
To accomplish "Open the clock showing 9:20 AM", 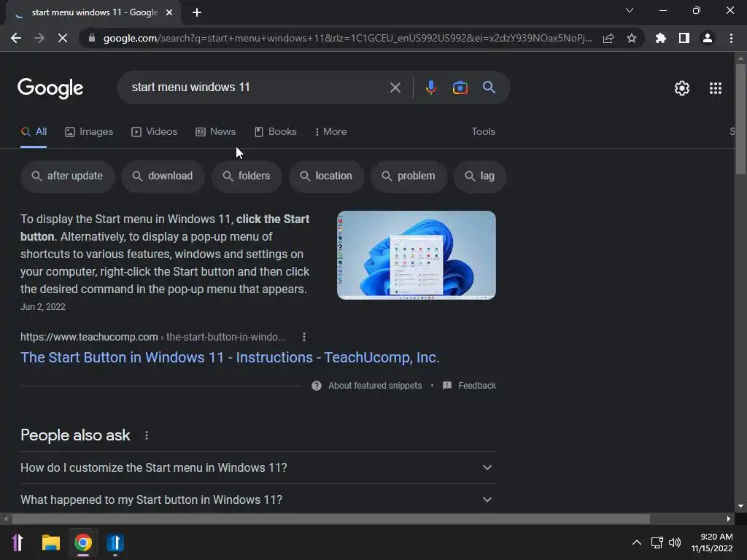I will click(x=712, y=542).
